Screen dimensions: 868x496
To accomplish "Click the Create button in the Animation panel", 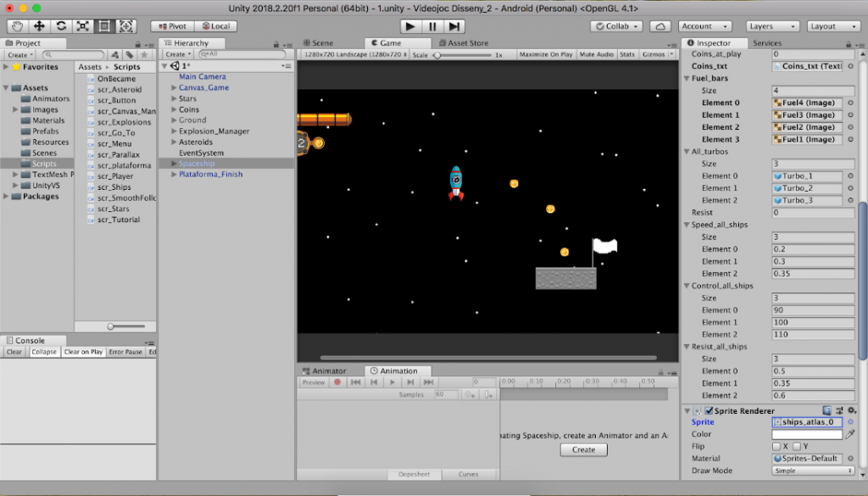I will [x=583, y=449].
